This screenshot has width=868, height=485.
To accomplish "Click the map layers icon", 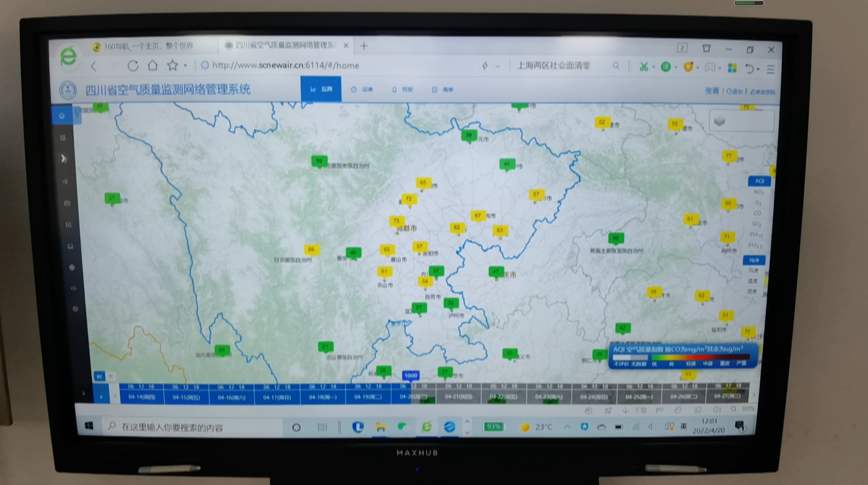I will (719, 121).
